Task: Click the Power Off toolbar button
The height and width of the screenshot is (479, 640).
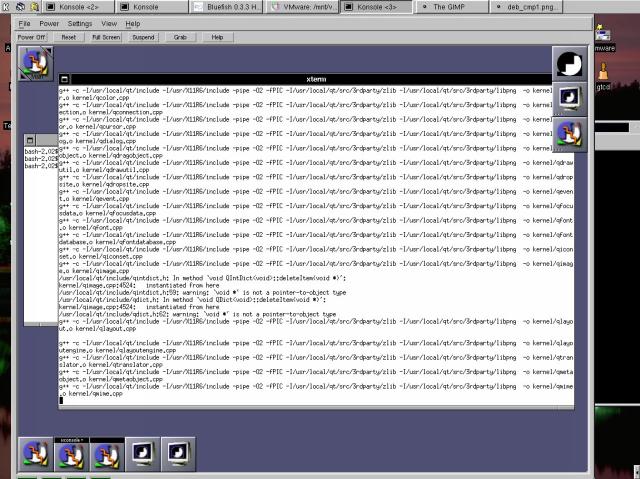Action: tap(31, 37)
